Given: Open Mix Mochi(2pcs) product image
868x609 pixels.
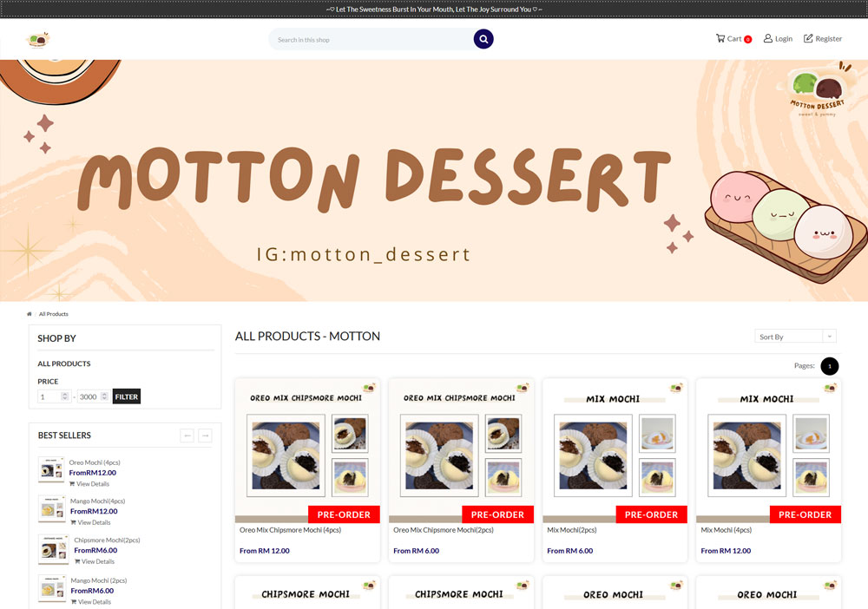Looking at the screenshot, I should point(615,450).
